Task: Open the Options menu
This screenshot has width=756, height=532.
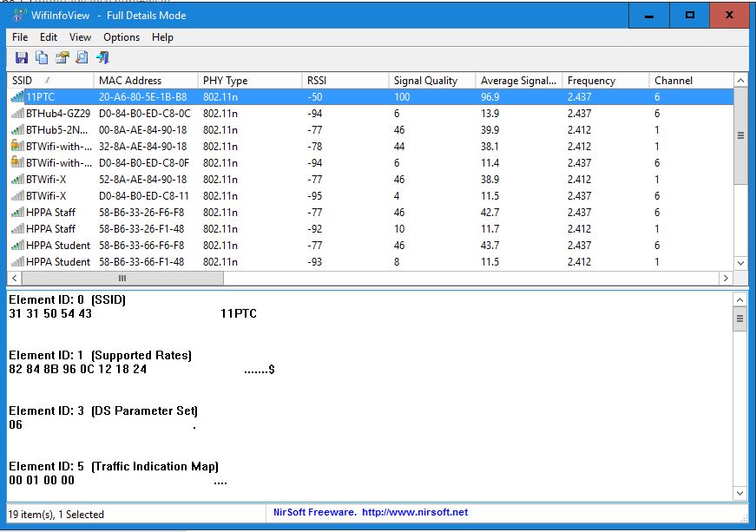Action: 122,37
